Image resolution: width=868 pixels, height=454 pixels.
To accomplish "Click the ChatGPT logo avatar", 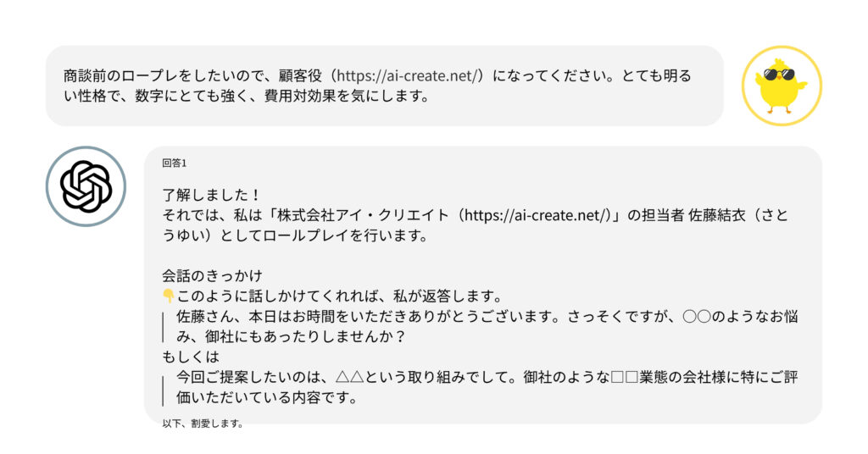I will 86,186.
